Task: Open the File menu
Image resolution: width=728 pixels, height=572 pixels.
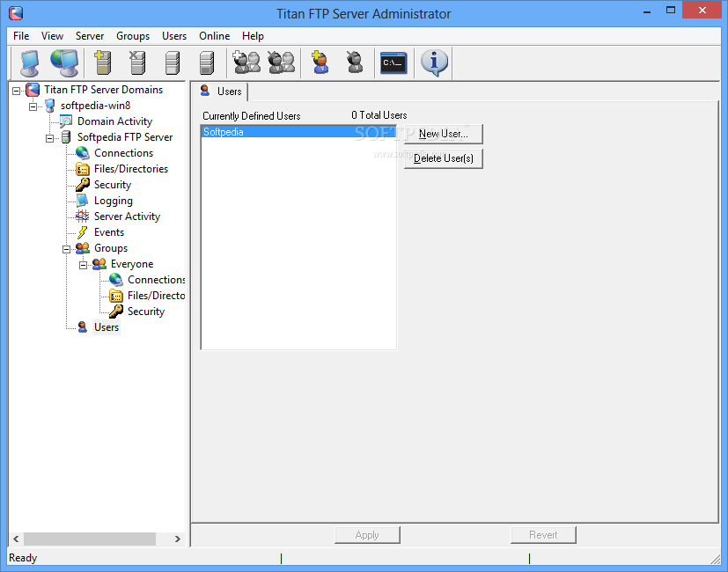Action: (x=21, y=36)
